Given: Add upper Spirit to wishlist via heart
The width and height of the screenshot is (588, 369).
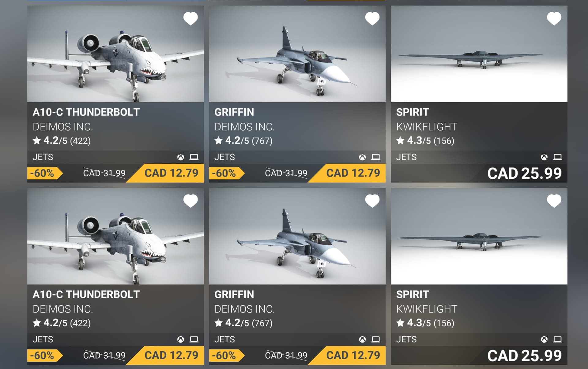Looking at the screenshot, I should [554, 19].
